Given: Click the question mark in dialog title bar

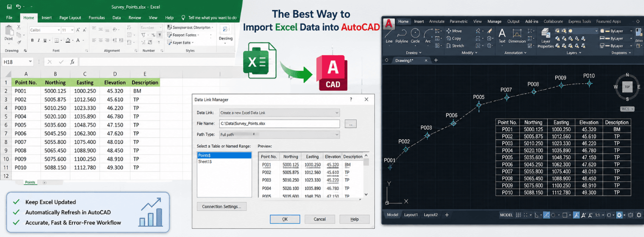Looking at the screenshot, I should [350, 99].
